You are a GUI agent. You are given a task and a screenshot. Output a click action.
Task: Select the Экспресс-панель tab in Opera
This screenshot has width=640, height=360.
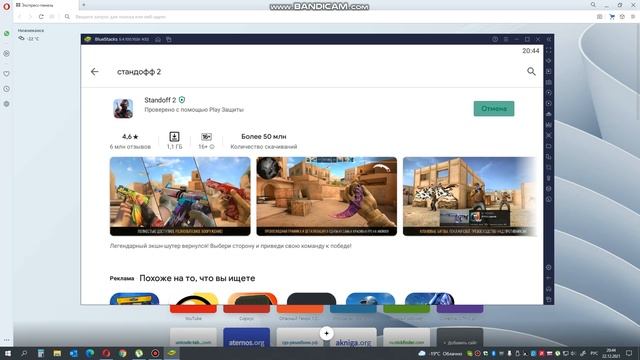(x=46, y=5)
